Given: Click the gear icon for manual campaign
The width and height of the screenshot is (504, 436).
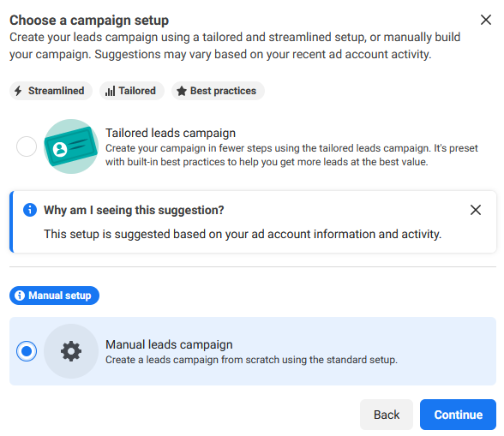Looking at the screenshot, I should click(71, 351).
